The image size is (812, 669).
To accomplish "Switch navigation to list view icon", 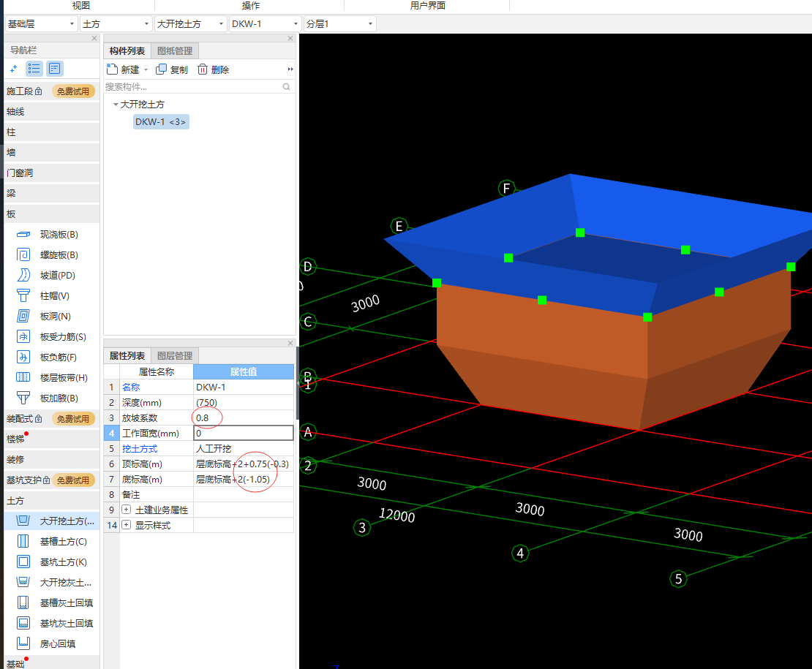I will [x=34, y=68].
